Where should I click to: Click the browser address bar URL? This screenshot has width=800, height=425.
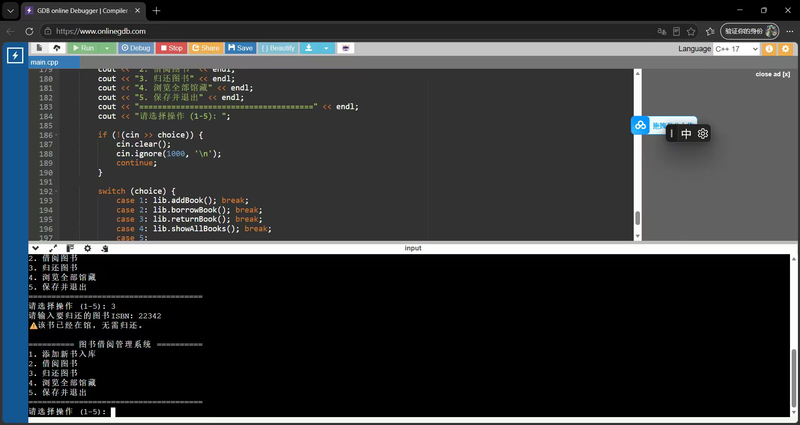click(x=101, y=31)
